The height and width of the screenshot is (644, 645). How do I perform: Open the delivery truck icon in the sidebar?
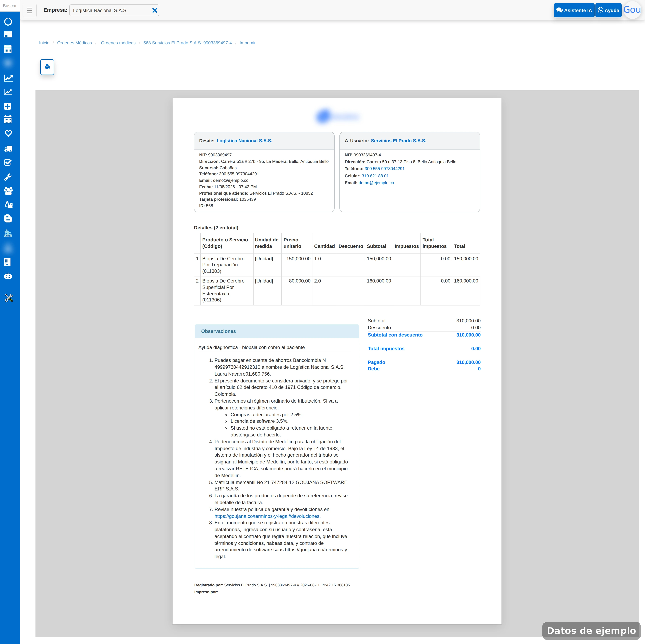coord(8,149)
